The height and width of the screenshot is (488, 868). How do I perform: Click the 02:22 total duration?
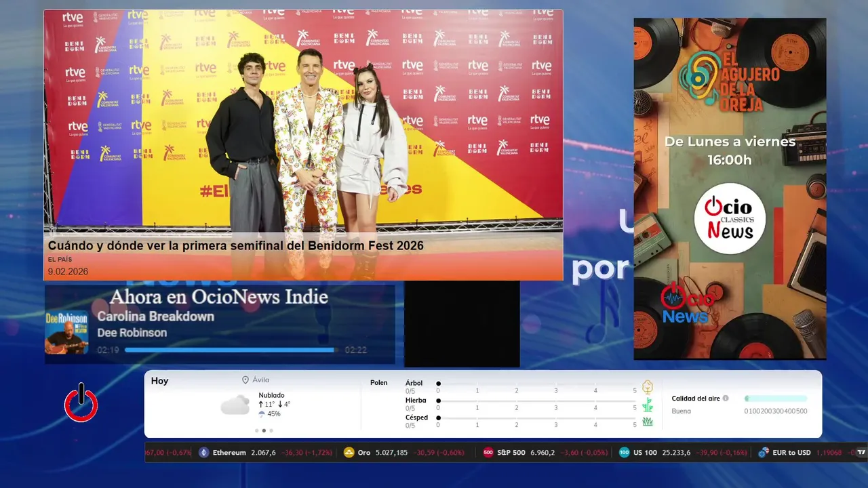[356, 350]
